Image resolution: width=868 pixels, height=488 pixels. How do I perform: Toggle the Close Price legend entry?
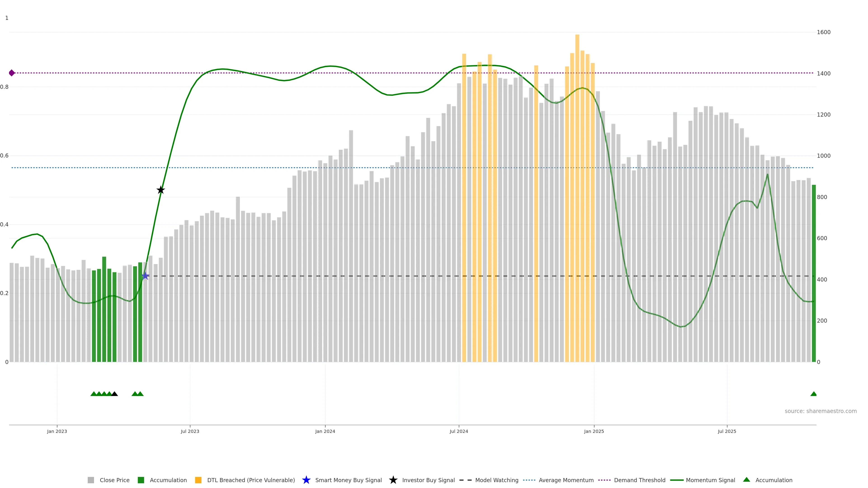pos(114,480)
